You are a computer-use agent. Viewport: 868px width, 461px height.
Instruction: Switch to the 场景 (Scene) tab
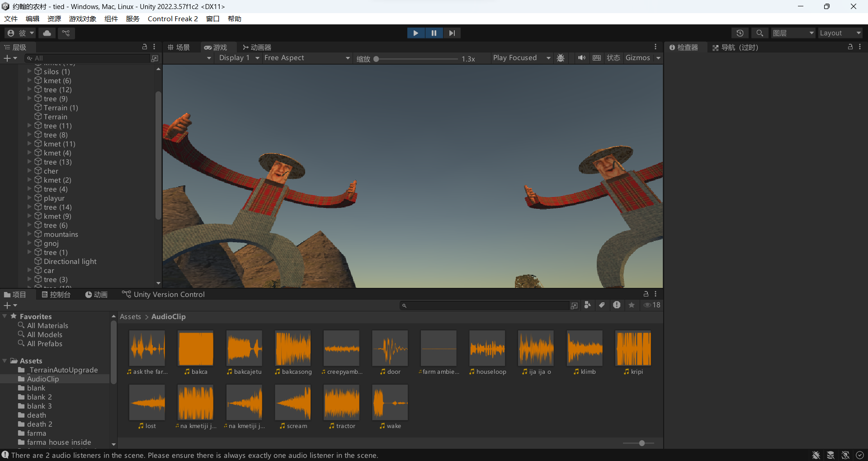pos(179,47)
